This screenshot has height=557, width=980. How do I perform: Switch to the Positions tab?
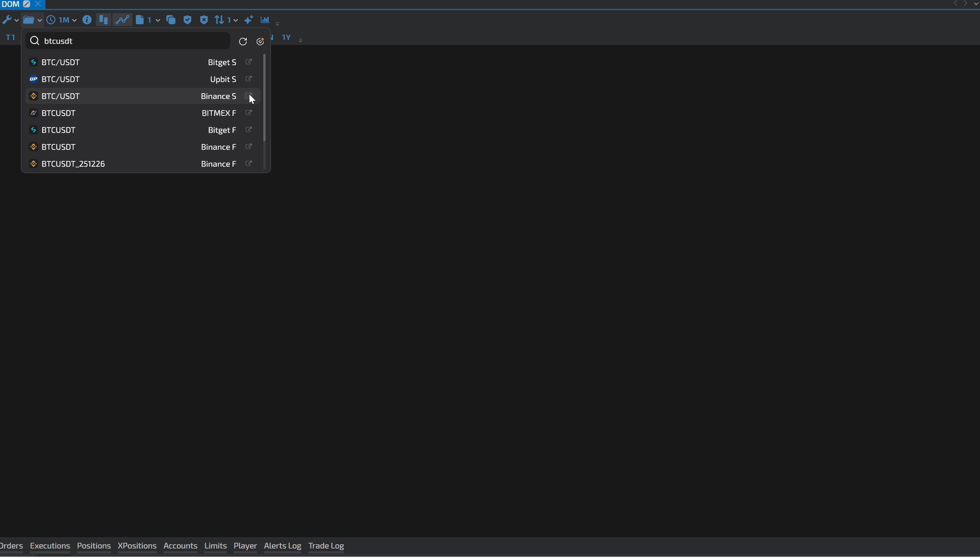click(x=94, y=546)
